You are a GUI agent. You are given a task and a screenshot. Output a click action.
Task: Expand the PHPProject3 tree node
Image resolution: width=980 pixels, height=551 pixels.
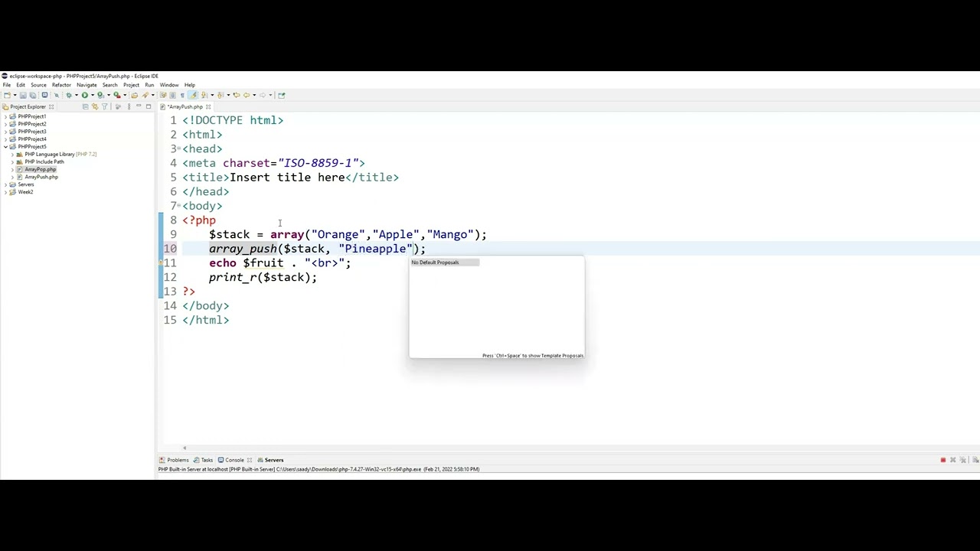5,132
